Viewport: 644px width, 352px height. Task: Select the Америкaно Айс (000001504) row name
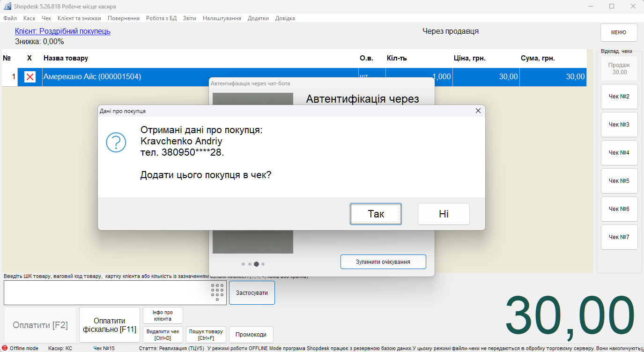(x=92, y=77)
